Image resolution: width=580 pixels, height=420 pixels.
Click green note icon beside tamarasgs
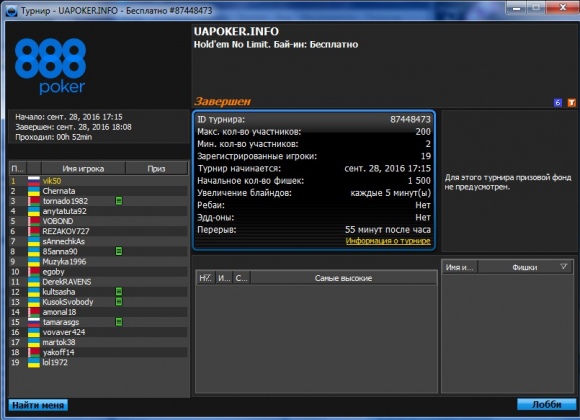[x=119, y=322]
